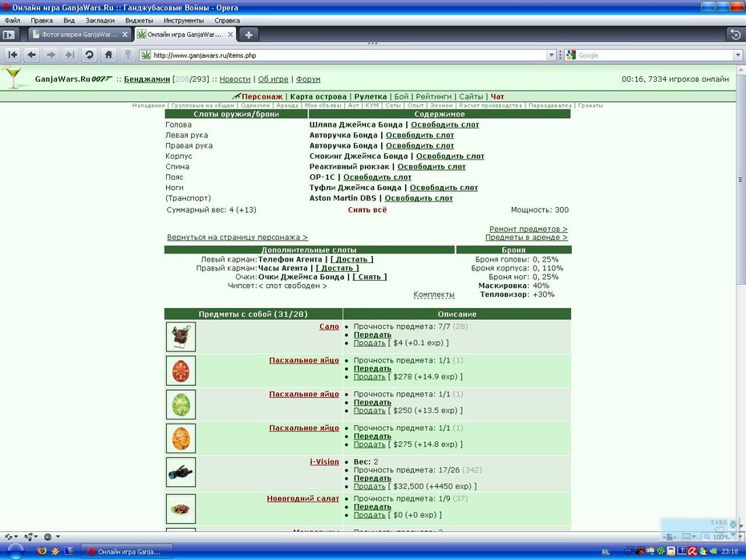The width and height of the screenshot is (746, 560).
Task: Click the martini glass site logo
Action: 12,78
